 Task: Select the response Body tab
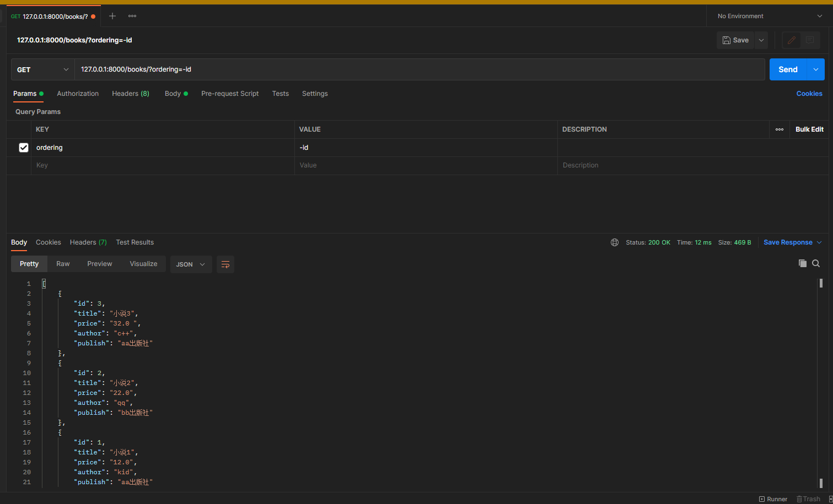pos(19,242)
